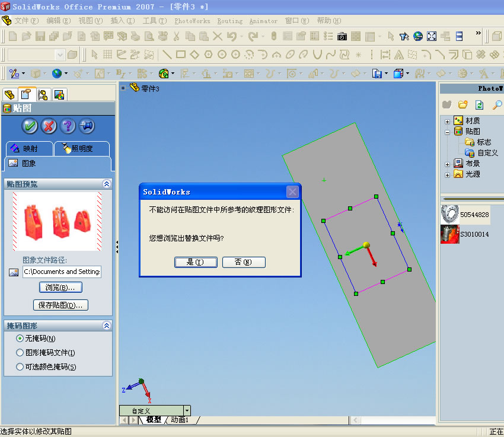Switch to the 照明度 tab
504x437 pixels.
coord(82,148)
